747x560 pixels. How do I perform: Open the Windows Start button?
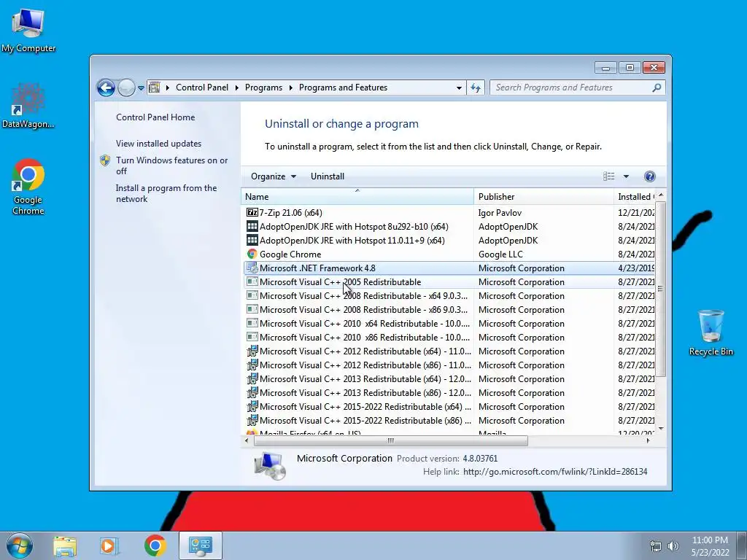20,545
